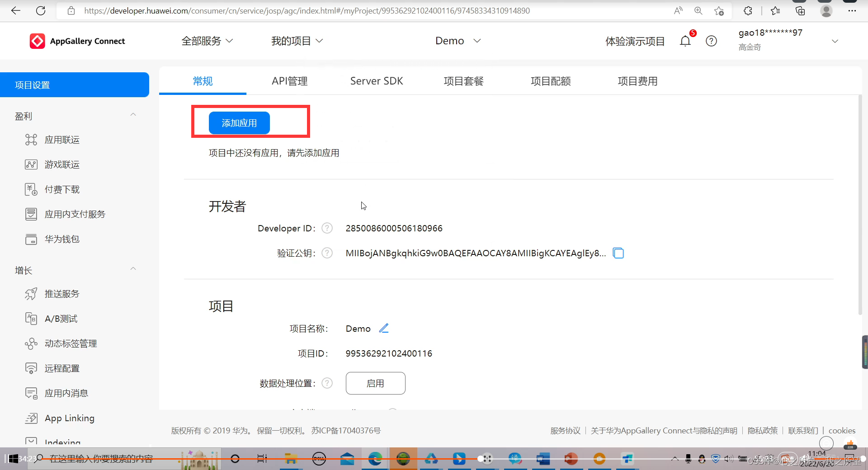Click the A/B测试 sidebar icon
Image resolution: width=868 pixels, height=470 pixels.
click(x=31, y=319)
